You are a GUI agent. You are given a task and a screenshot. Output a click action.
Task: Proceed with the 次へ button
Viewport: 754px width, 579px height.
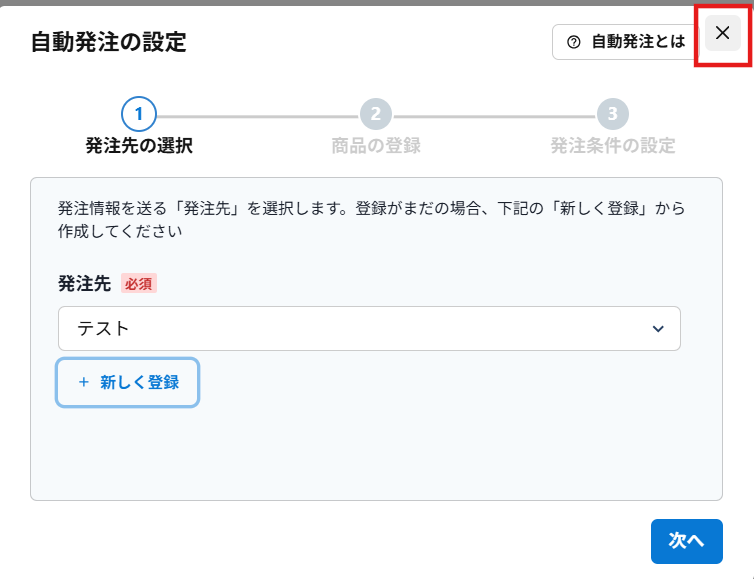click(686, 540)
